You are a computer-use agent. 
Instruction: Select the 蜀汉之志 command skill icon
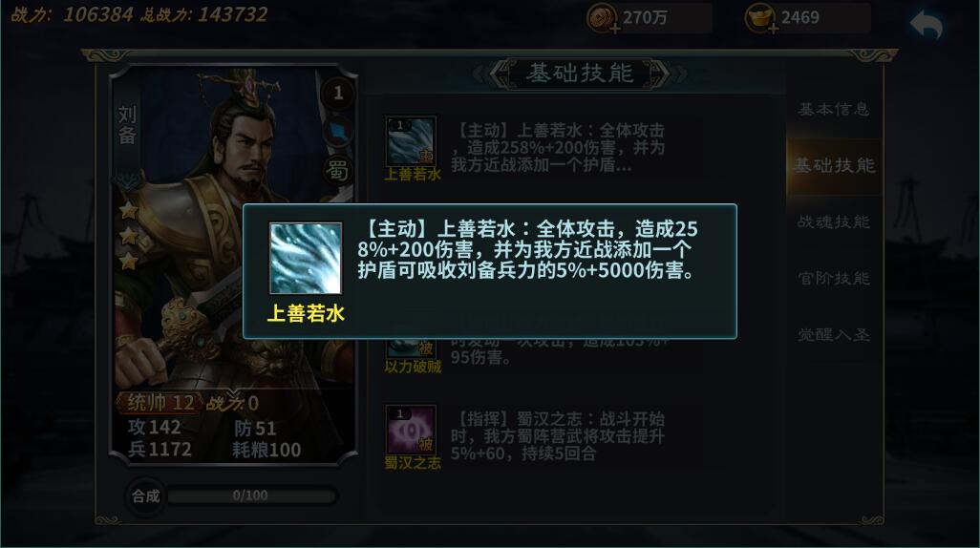coord(411,430)
